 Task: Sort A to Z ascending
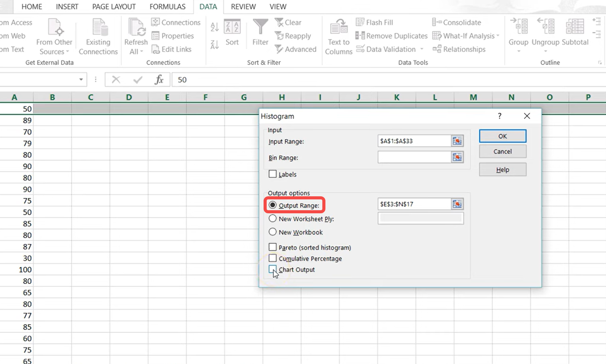(x=214, y=27)
